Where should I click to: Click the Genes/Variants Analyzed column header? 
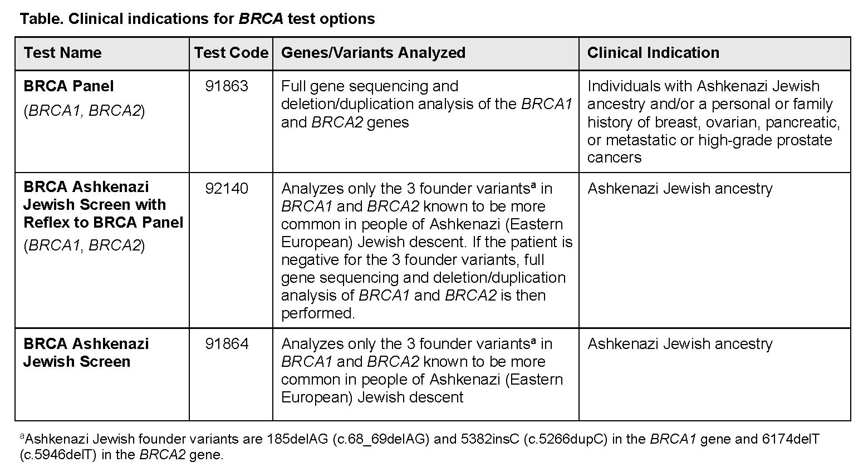373,53
